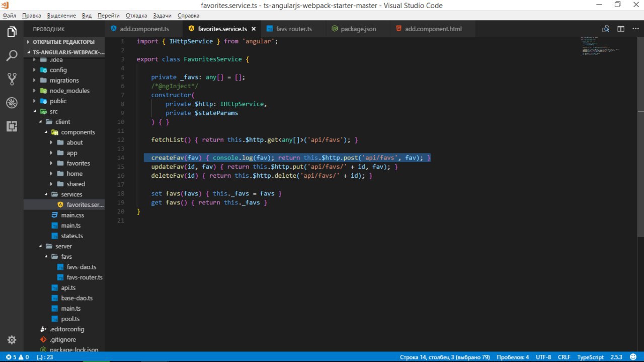Click the Visual Studio Code logo in title bar
The width and height of the screenshot is (644, 362).
6,5
